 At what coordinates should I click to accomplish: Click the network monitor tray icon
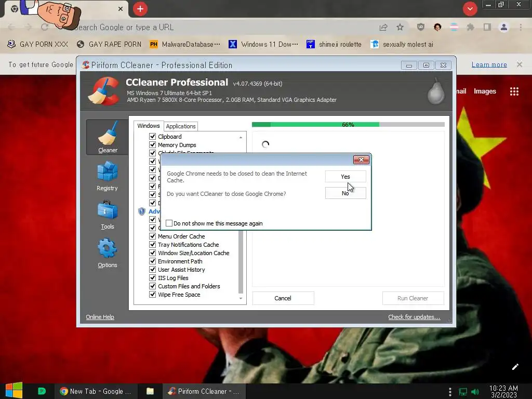click(x=463, y=392)
